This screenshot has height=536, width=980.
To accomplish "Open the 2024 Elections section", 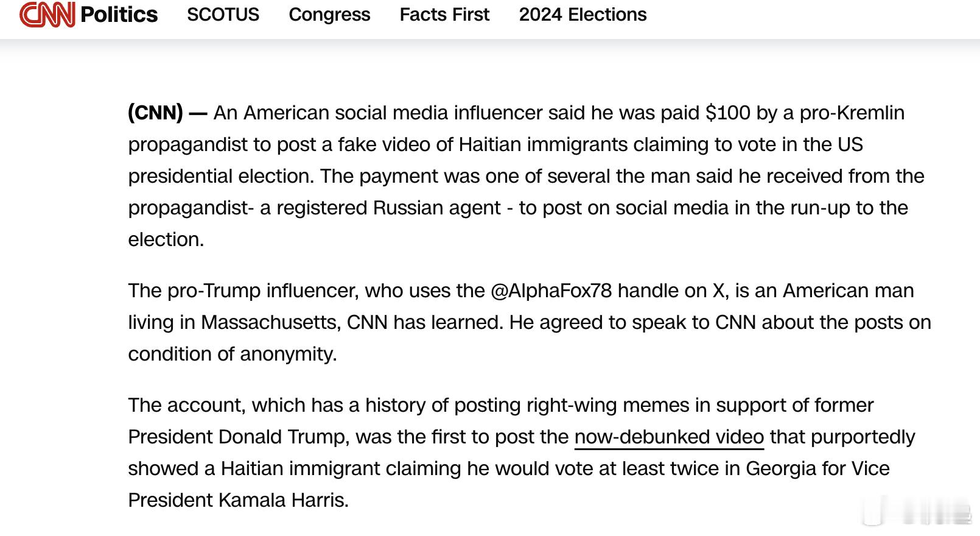I will coord(583,15).
